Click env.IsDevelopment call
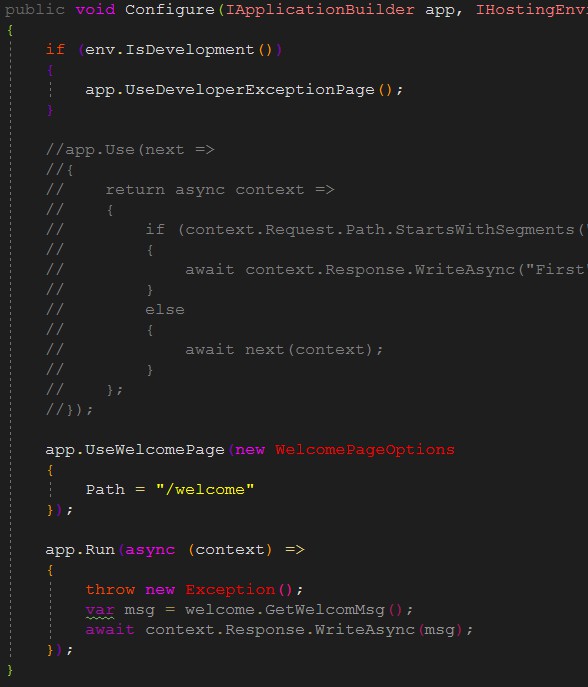This screenshot has height=687, width=588. pyautogui.click(x=179, y=50)
